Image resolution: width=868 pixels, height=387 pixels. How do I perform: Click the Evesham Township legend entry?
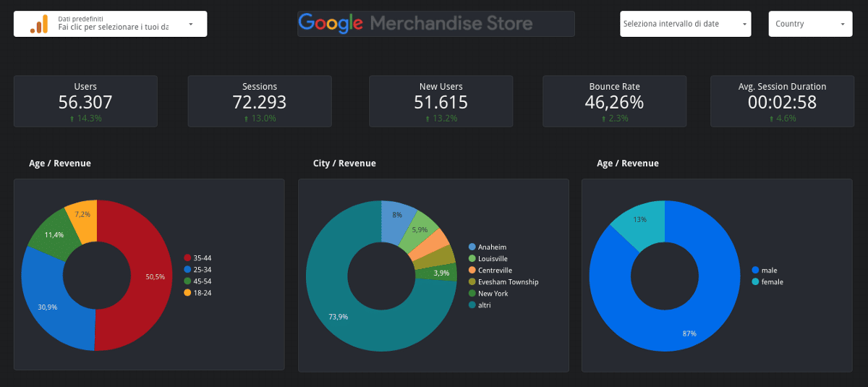[x=503, y=282]
